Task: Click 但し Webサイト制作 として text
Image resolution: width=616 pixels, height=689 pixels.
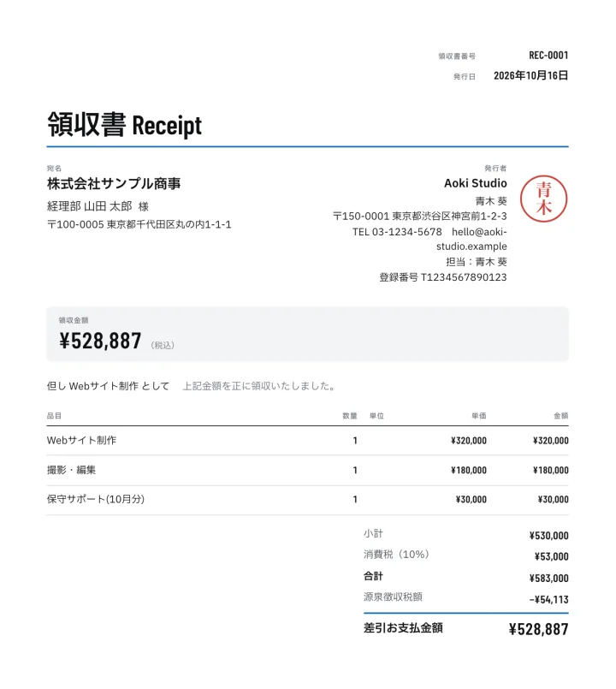Action: (108, 386)
